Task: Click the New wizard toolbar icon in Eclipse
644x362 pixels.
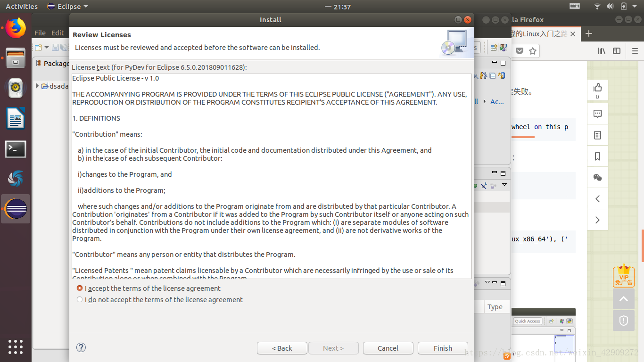Action: pos(38,47)
